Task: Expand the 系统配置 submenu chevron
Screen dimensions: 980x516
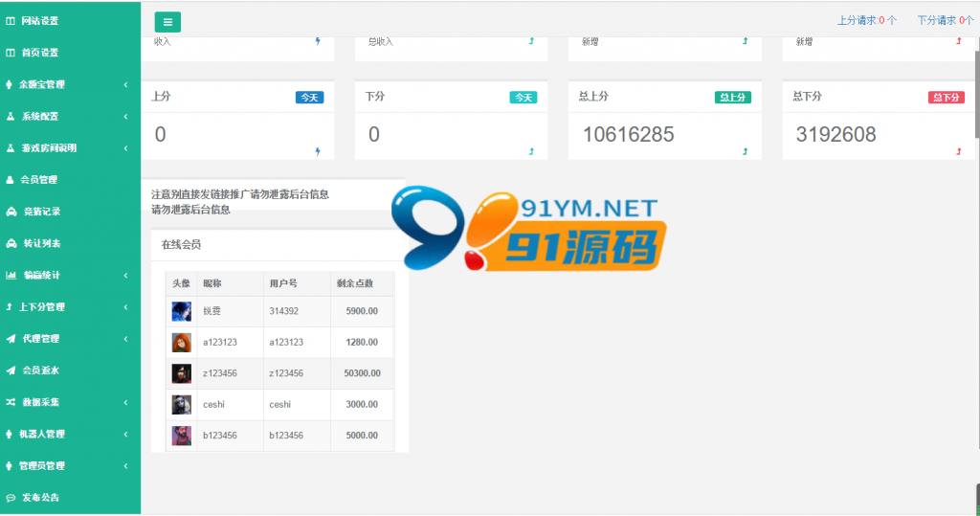Action: [125, 117]
